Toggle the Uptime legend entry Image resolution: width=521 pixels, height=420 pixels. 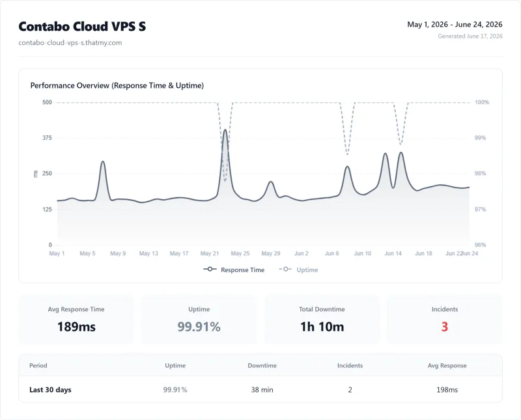pos(298,270)
